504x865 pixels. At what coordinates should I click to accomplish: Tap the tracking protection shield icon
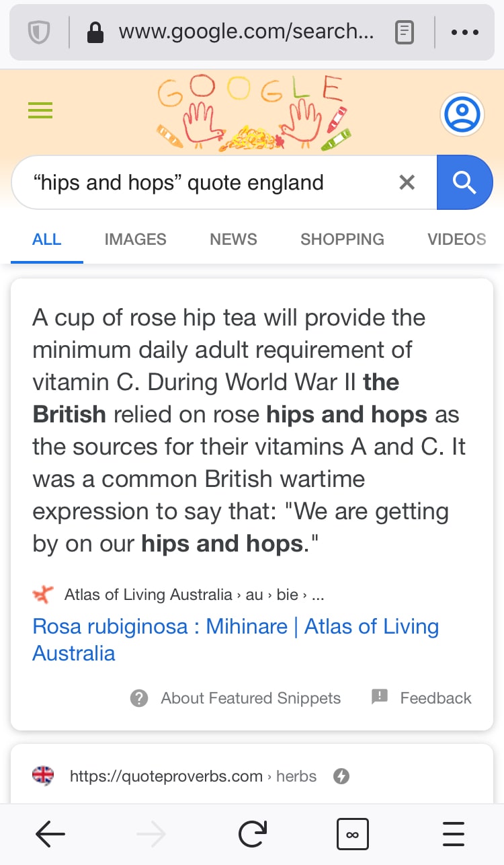(x=39, y=32)
